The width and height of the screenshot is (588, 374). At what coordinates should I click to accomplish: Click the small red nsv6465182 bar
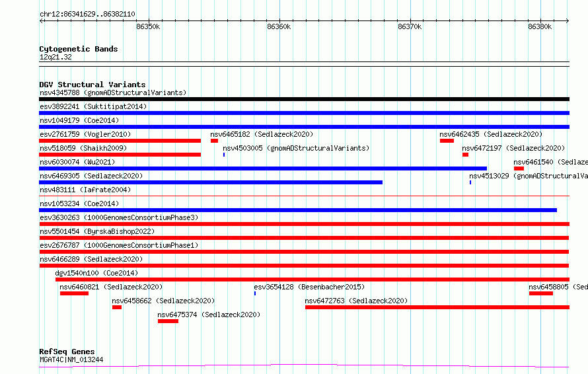pyautogui.click(x=214, y=141)
